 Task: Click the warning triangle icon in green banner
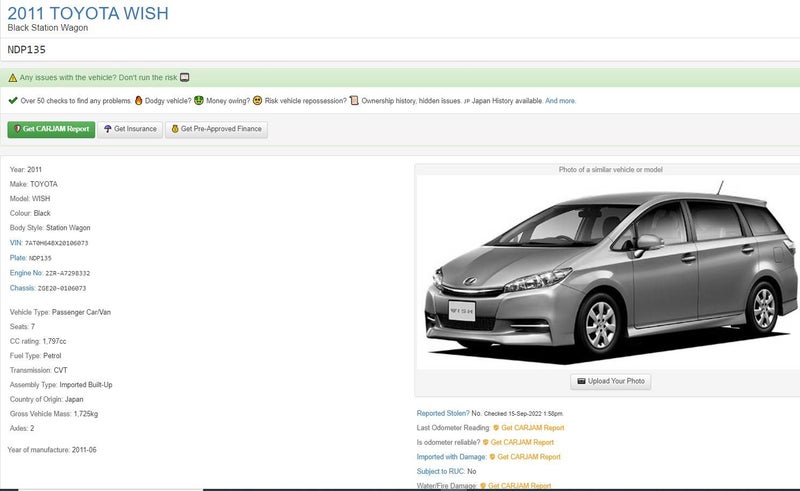click(x=13, y=78)
